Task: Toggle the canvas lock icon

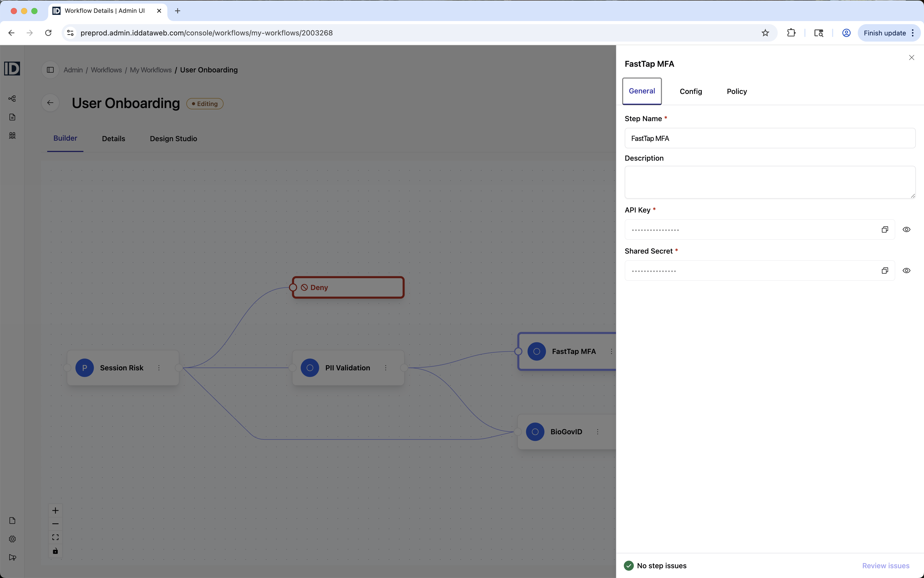Action: pos(55,551)
